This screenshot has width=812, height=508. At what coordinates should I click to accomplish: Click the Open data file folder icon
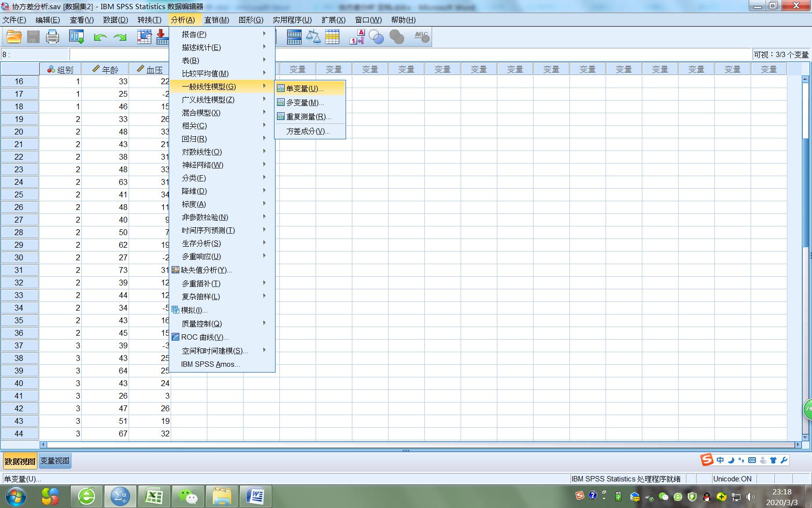click(x=14, y=37)
